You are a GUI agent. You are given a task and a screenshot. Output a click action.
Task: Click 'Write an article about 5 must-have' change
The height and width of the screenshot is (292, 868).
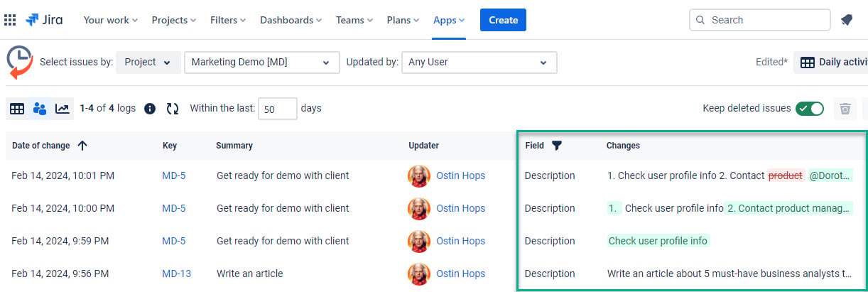pos(729,274)
